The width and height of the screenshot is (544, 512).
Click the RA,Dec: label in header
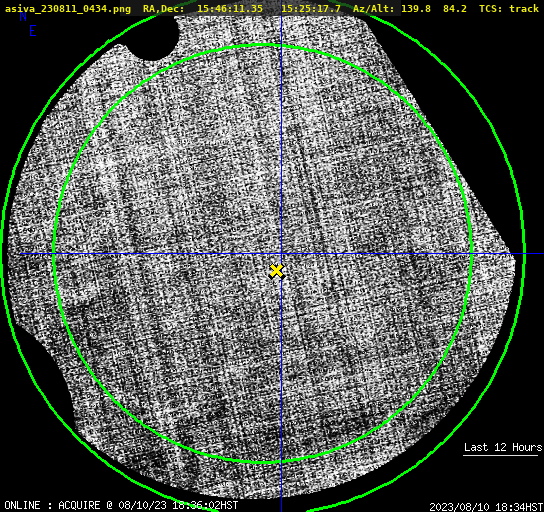163,8
